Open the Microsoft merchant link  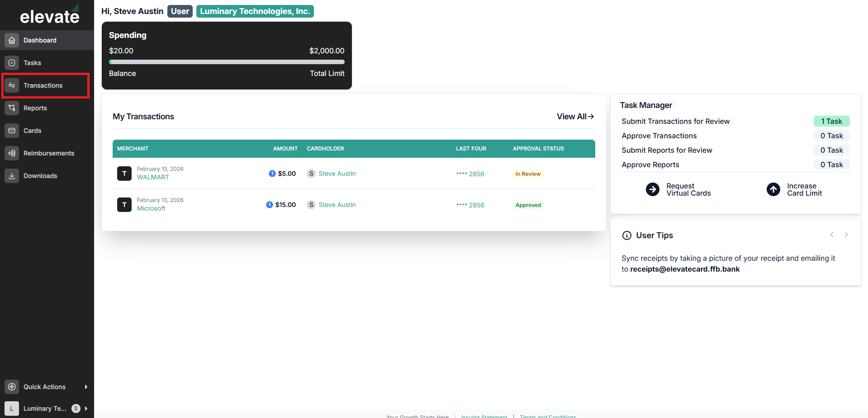click(151, 208)
